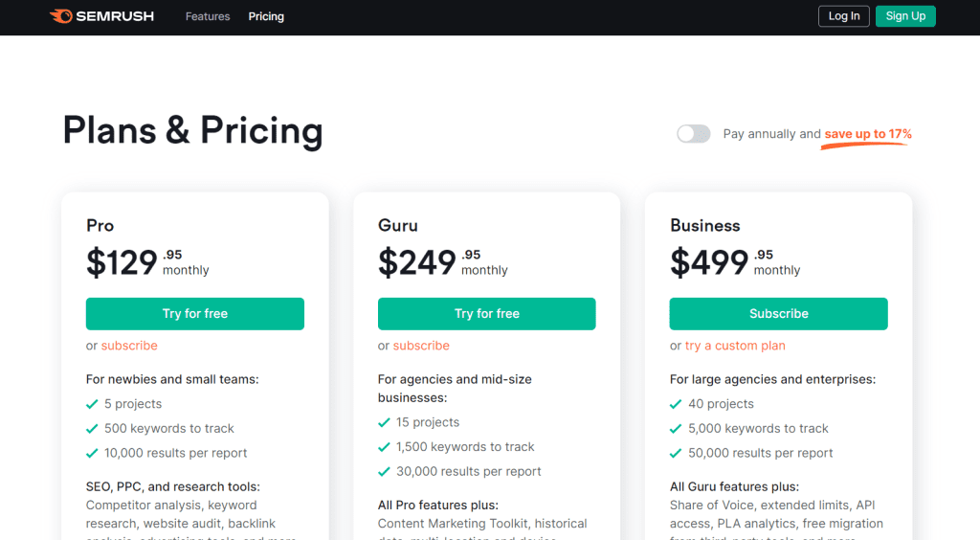Subscribe to the Business plan
Viewport: 980px width, 540px height.
(779, 314)
